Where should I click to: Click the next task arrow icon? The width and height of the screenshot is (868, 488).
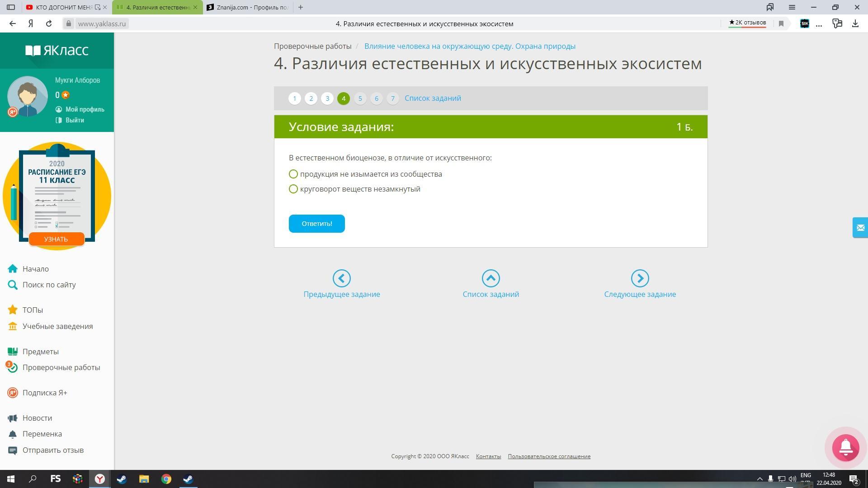pos(640,278)
